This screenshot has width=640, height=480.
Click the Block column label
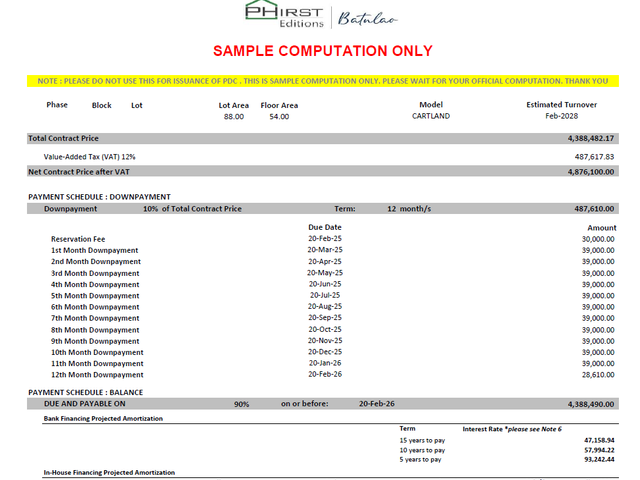[102, 105]
